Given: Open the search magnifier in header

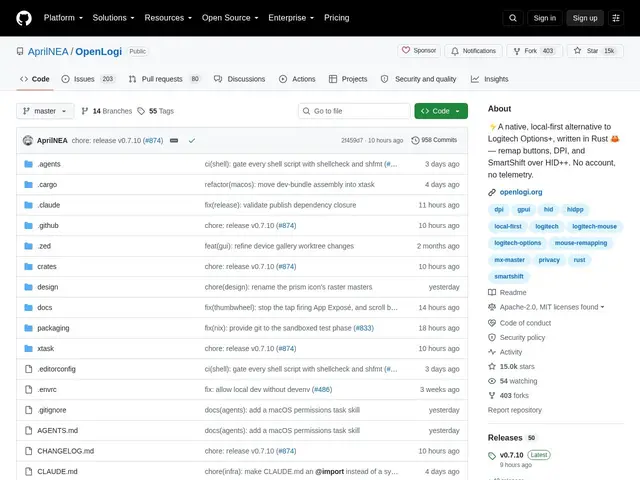Looking at the screenshot, I should click(513, 18).
